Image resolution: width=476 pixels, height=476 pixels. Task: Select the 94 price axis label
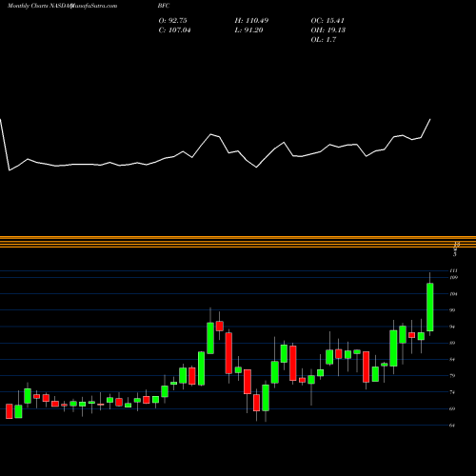[x=452, y=327]
